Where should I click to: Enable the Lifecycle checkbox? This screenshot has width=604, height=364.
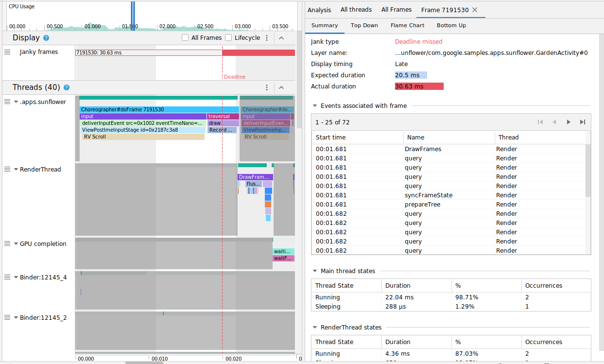(x=227, y=37)
